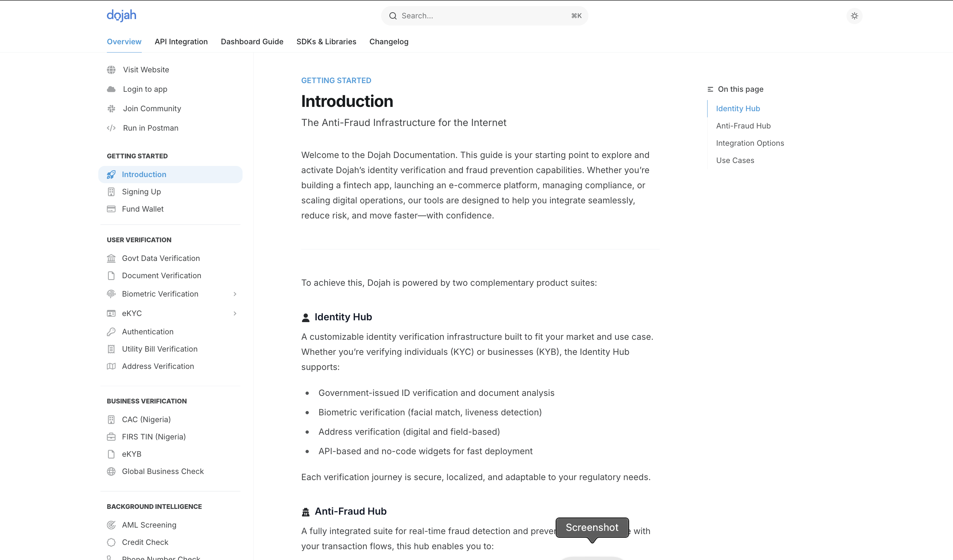Click the Slack icon for Join Community
This screenshot has width=953, height=560.
pos(111,109)
